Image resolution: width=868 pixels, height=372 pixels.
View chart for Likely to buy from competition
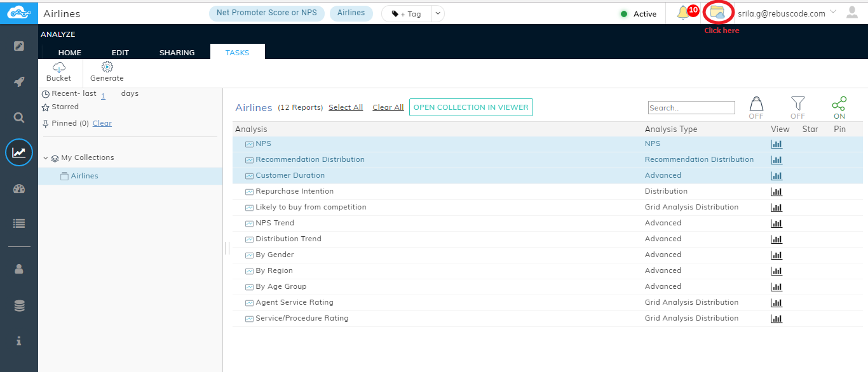point(776,208)
